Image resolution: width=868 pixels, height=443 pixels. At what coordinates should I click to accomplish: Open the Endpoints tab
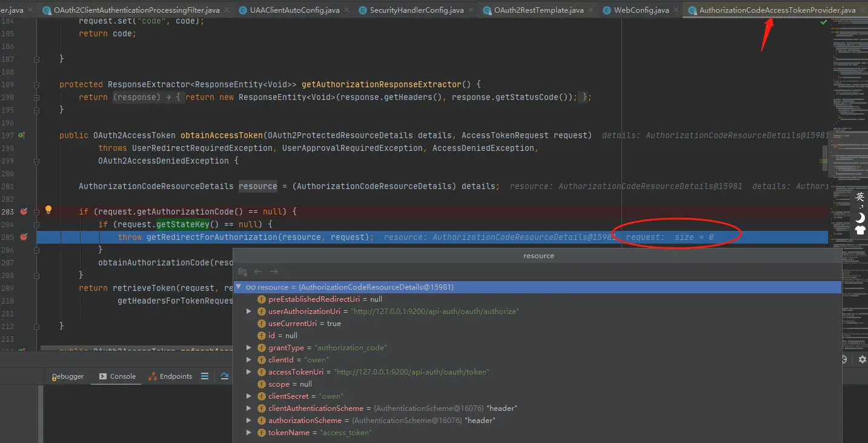point(170,376)
